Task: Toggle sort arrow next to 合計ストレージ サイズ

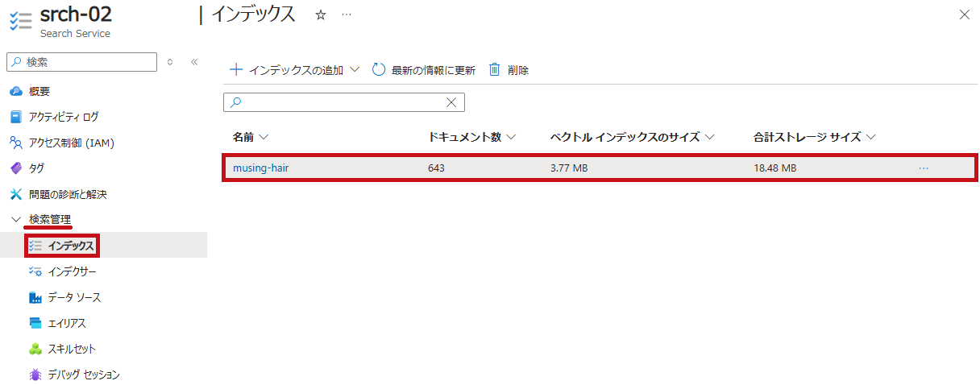Action: [870, 138]
